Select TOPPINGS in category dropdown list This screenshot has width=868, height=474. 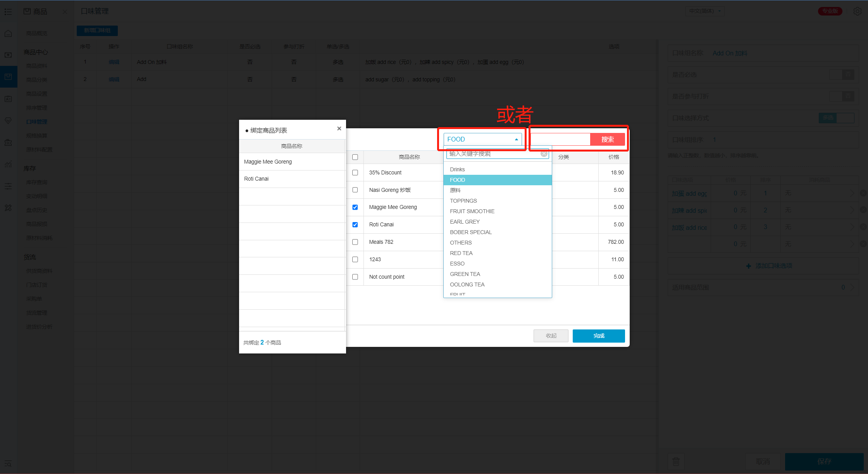coord(463,201)
